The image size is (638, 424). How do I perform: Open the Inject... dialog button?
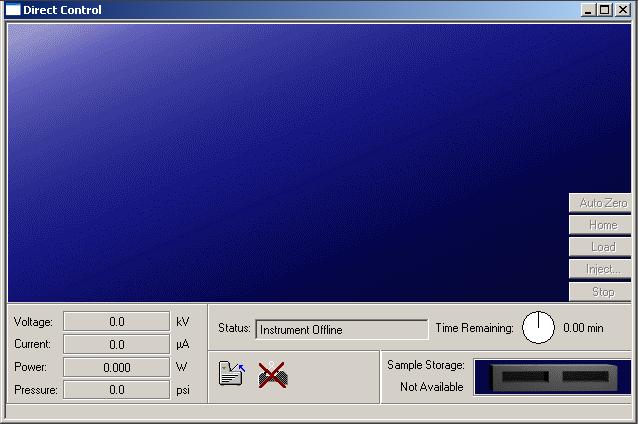point(600,269)
